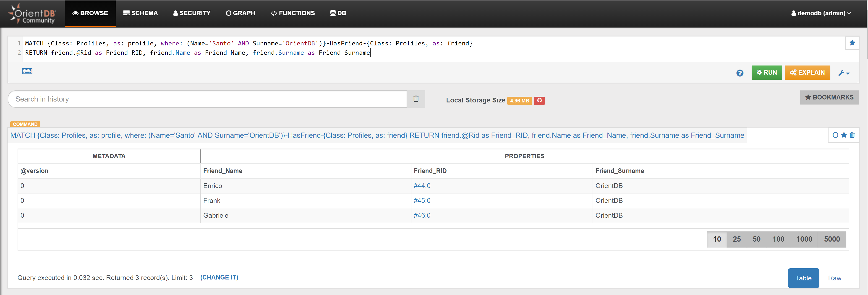This screenshot has height=295, width=868.
Task: Click the keyboard shortcuts icon
Action: 27,71
